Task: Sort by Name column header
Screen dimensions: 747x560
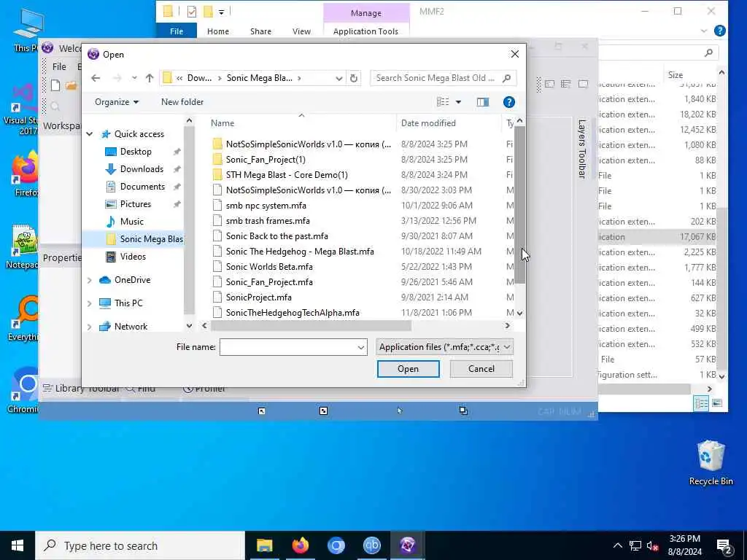Action: [222, 122]
